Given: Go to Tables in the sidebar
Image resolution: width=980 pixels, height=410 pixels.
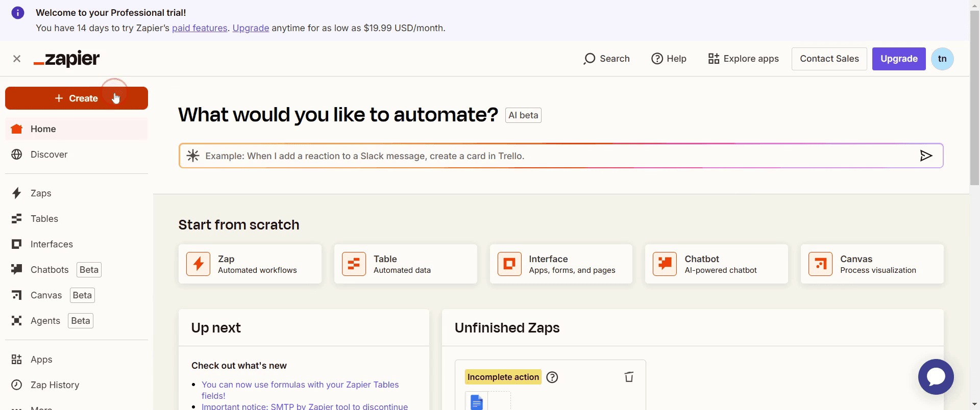Looking at the screenshot, I should (77, 219).
